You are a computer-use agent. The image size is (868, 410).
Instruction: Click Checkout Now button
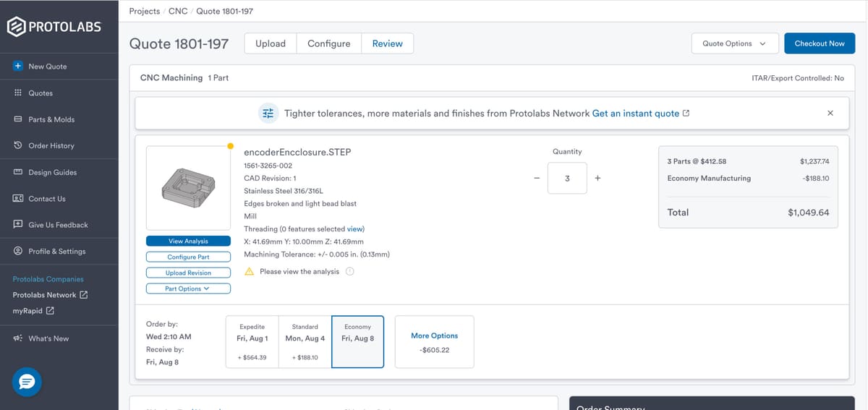pos(820,43)
